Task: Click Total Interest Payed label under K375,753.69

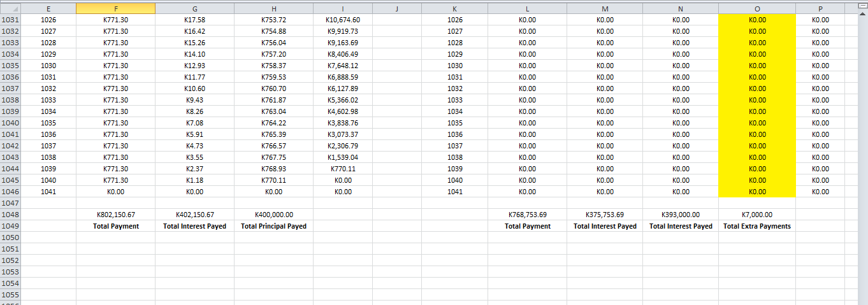Action: pyautogui.click(x=604, y=226)
